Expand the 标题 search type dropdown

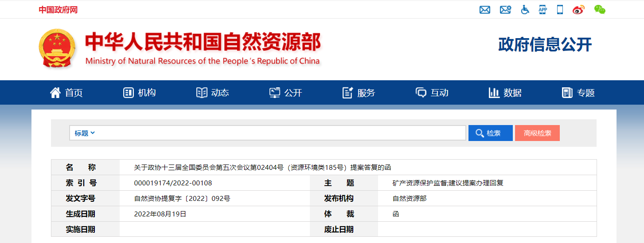[85, 133]
